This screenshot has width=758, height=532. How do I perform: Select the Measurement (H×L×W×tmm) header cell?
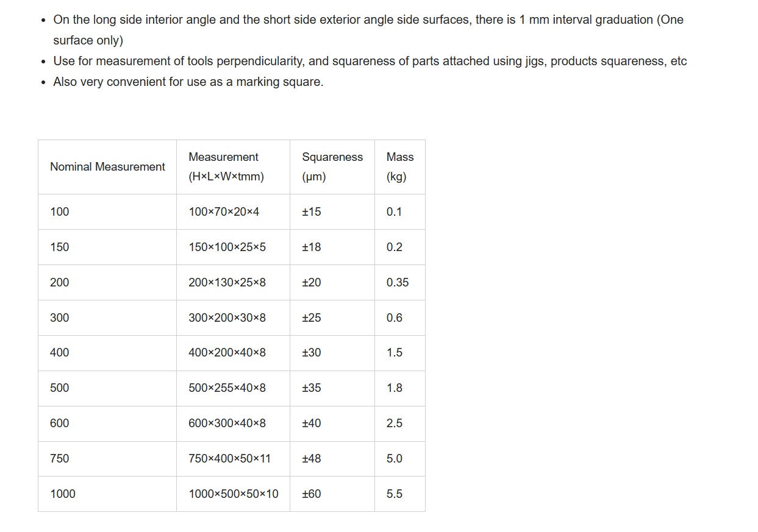(233, 167)
